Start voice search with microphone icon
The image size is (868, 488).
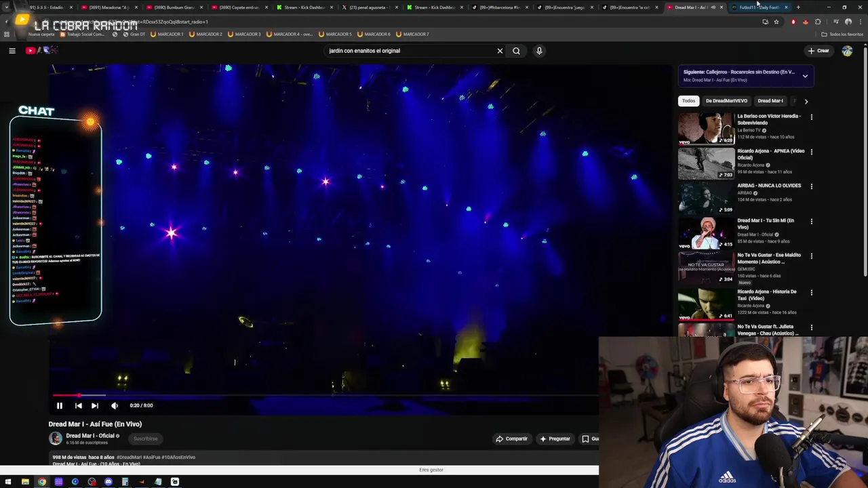tap(539, 51)
